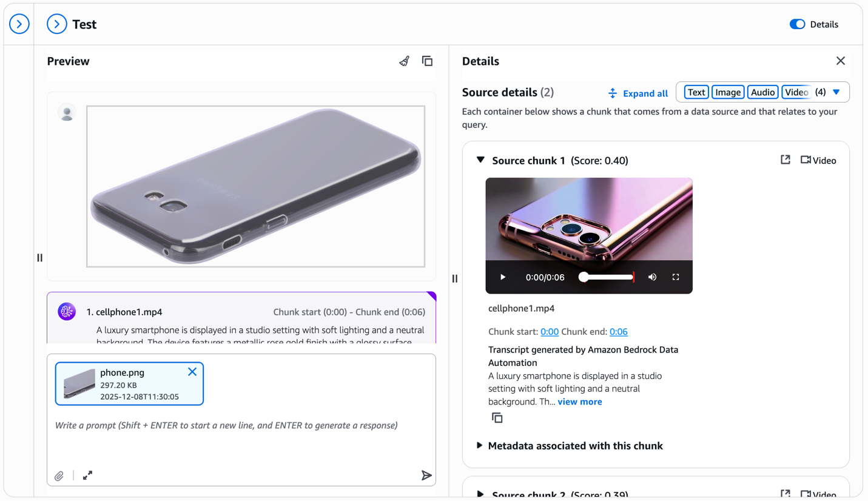Click the view more transcript link
The image size is (868, 501).
(580, 402)
